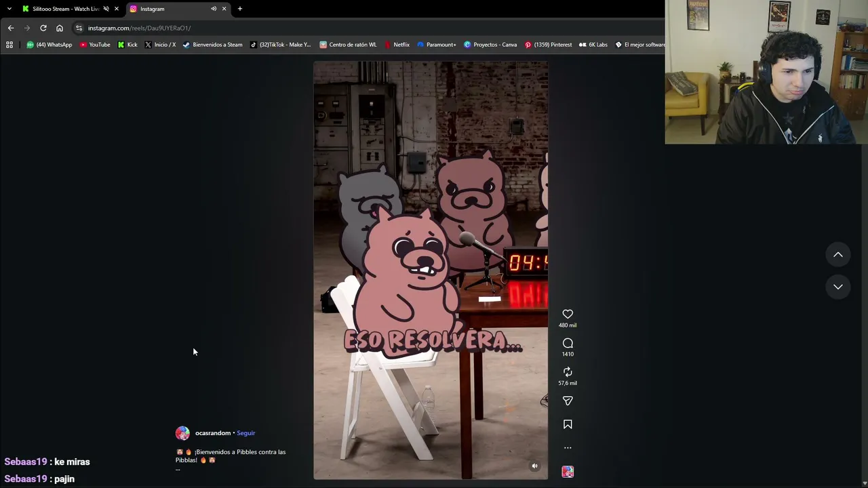Save the reel with the bookmark icon

(568, 424)
